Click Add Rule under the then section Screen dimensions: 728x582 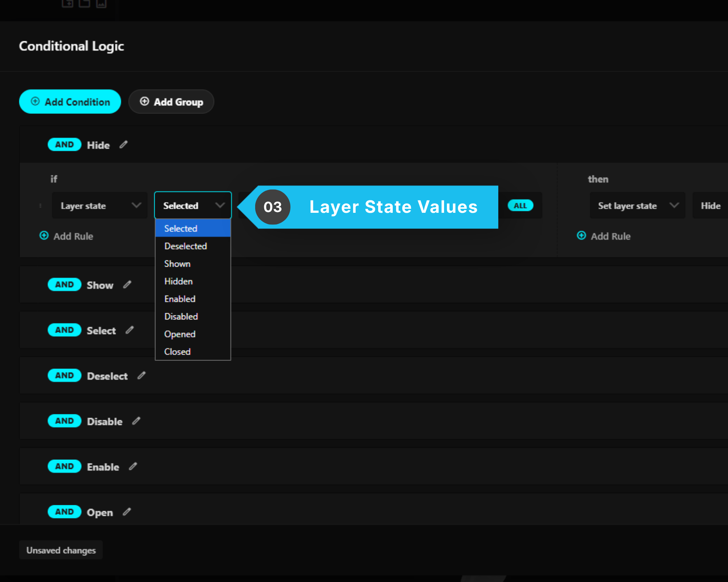[x=604, y=236]
